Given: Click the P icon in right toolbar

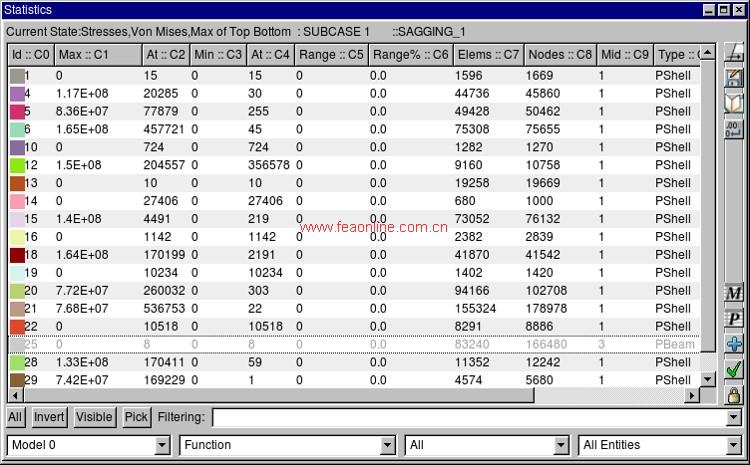Looking at the screenshot, I should (x=734, y=318).
